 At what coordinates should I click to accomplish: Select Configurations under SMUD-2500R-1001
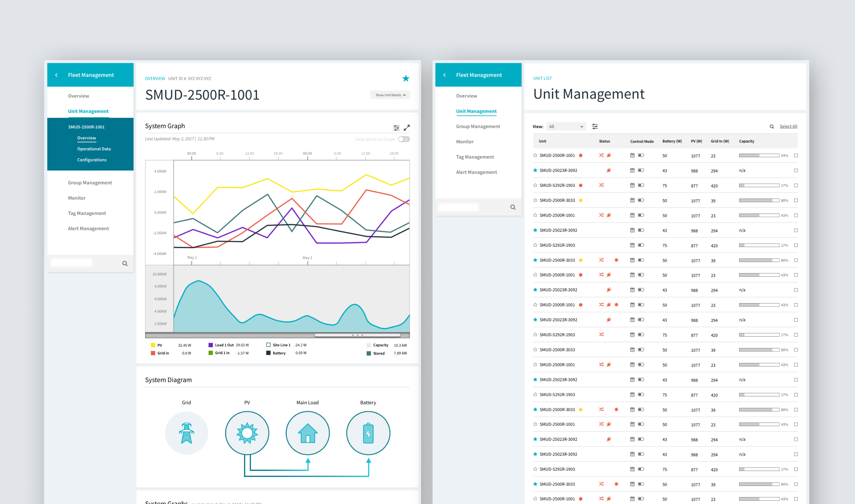tap(92, 160)
